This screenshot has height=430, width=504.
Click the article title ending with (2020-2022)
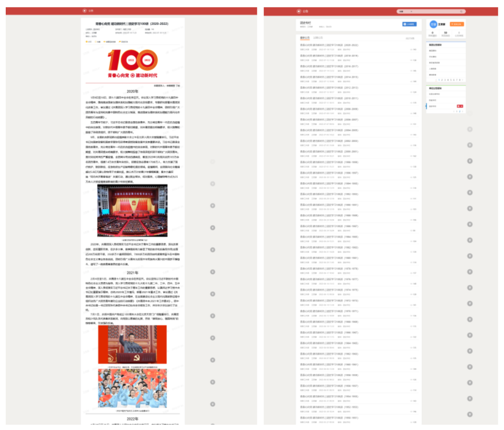tap(132, 24)
